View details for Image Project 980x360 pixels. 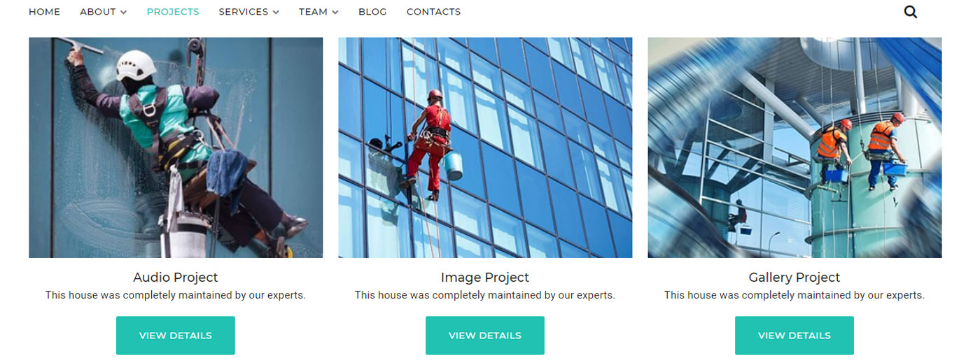click(485, 336)
